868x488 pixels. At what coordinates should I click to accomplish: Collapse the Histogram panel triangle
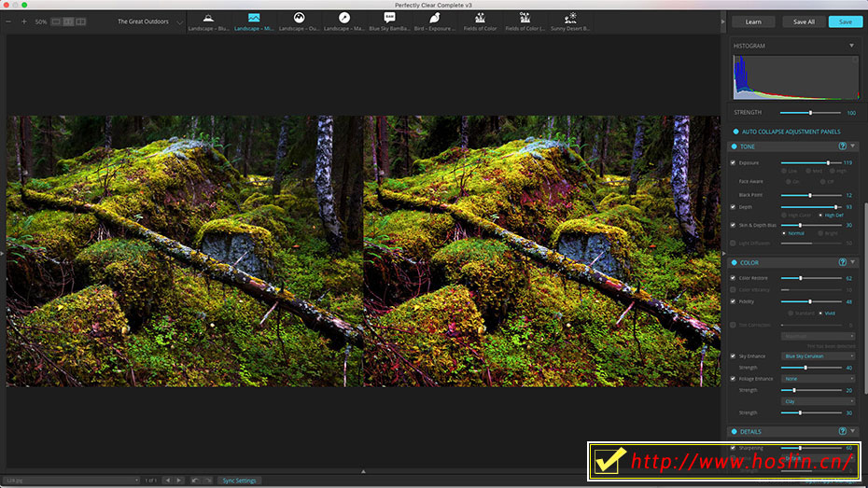pos(851,46)
